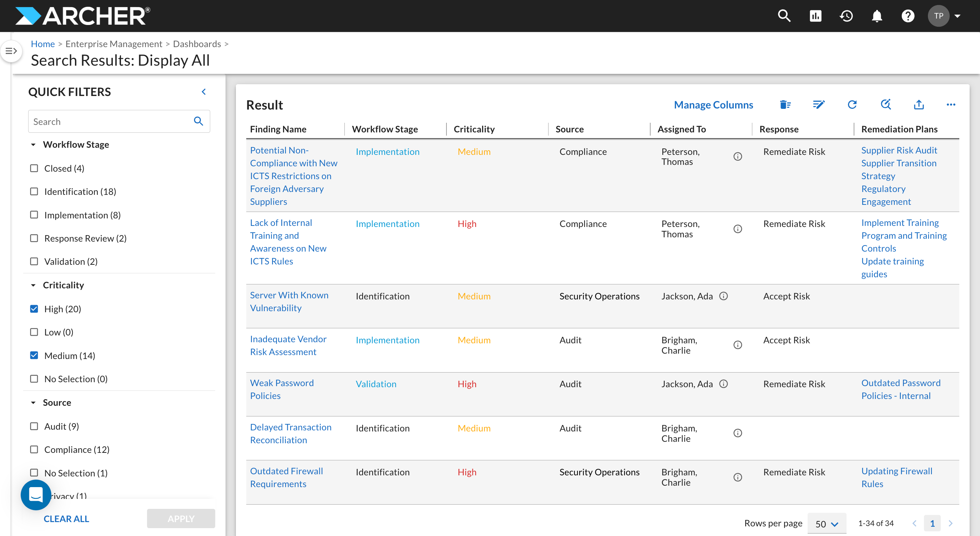Check the Compliance (12) source filter

pyautogui.click(x=34, y=449)
